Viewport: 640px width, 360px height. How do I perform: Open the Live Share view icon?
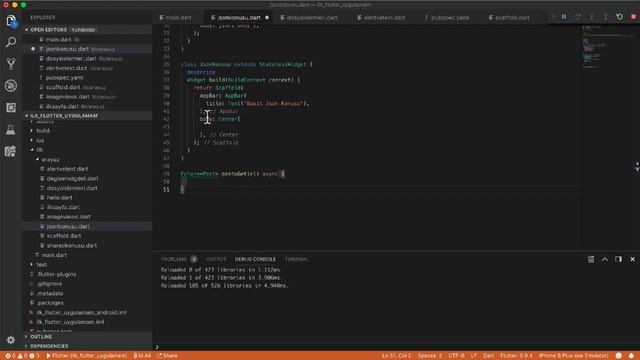(x=11, y=151)
